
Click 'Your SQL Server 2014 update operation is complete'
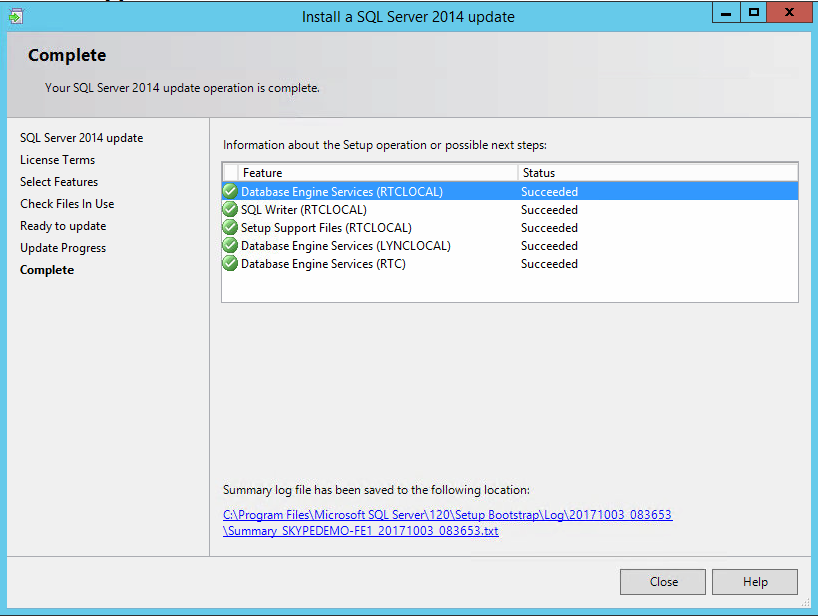[x=182, y=88]
